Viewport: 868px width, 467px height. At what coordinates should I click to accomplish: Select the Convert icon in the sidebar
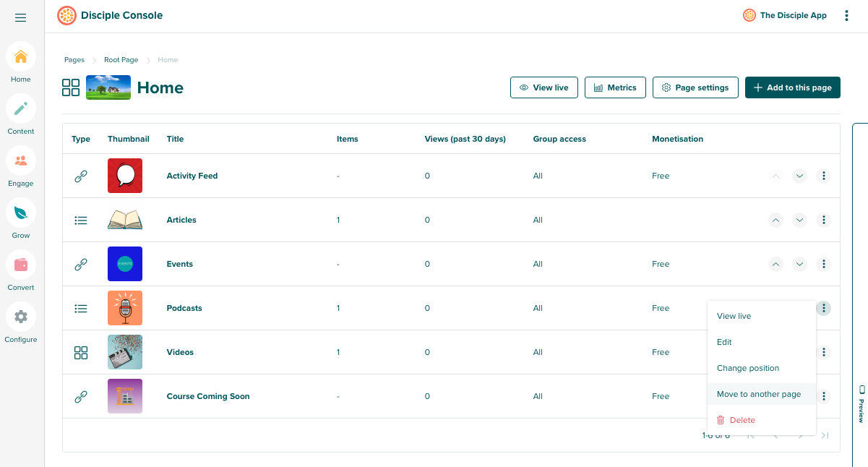[20, 265]
